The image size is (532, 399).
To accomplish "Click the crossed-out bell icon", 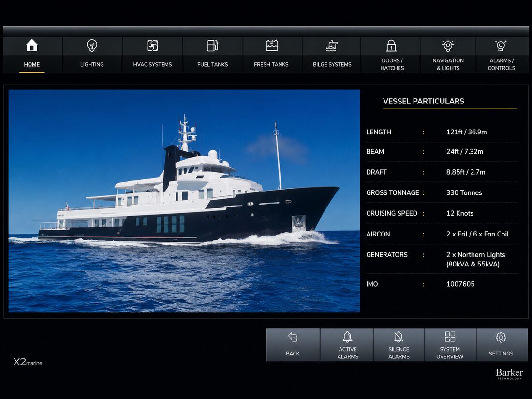I will point(399,337).
